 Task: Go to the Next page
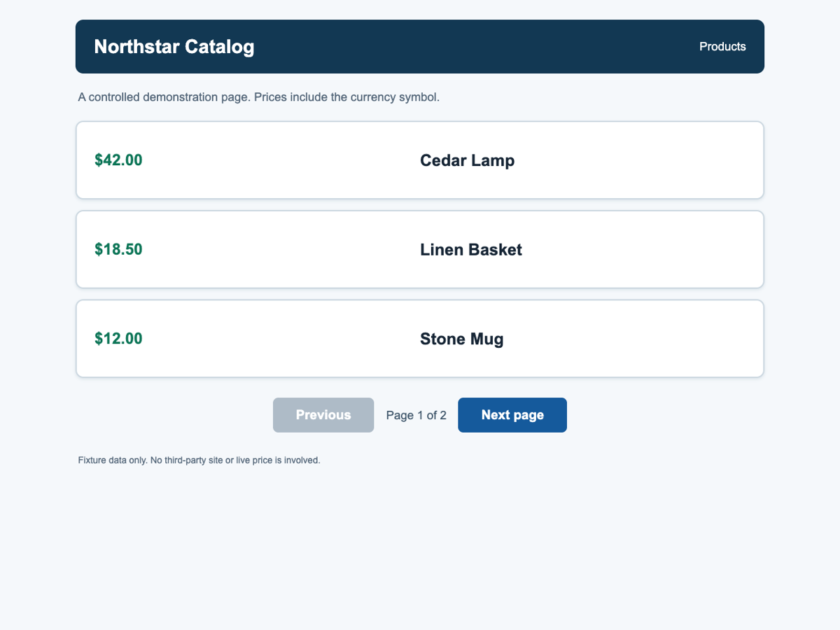click(x=512, y=415)
